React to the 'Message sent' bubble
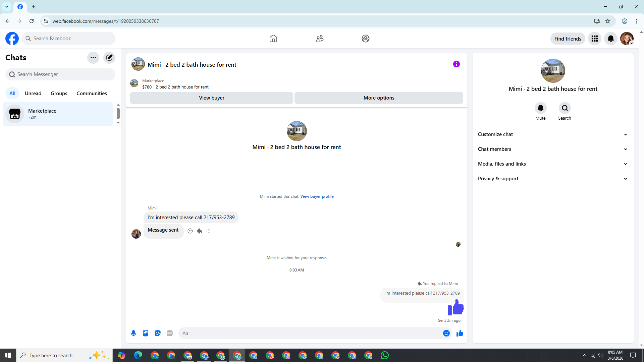This screenshot has height=362, width=644. (x=190, y=231)
